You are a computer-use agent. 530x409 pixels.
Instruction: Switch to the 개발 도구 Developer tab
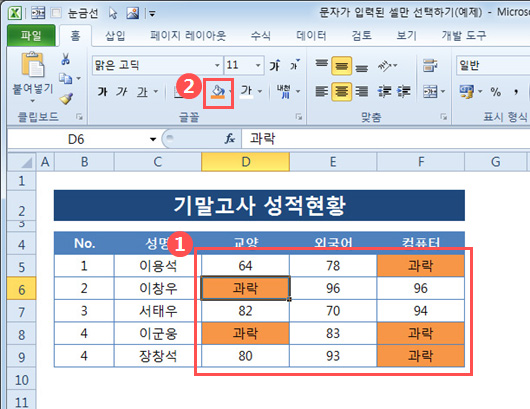(x=463, y=35)
